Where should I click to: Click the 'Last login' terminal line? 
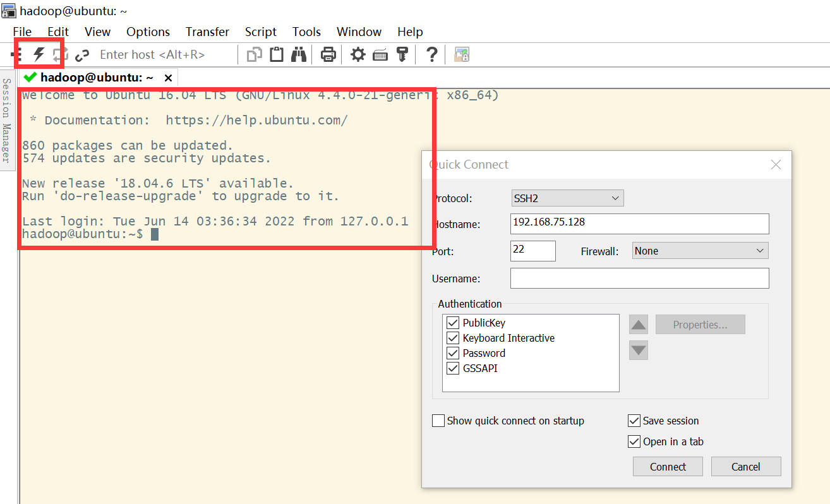coord(215,222)
